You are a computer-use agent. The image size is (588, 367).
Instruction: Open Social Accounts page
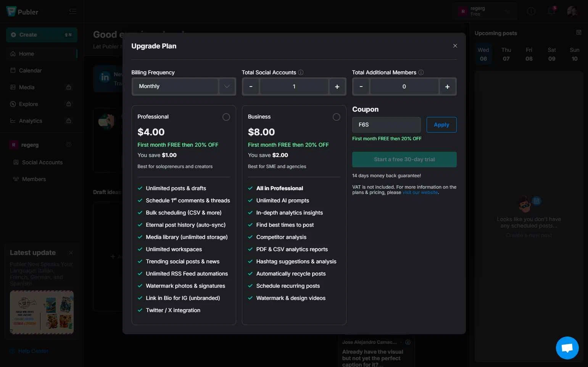[42, 162]
